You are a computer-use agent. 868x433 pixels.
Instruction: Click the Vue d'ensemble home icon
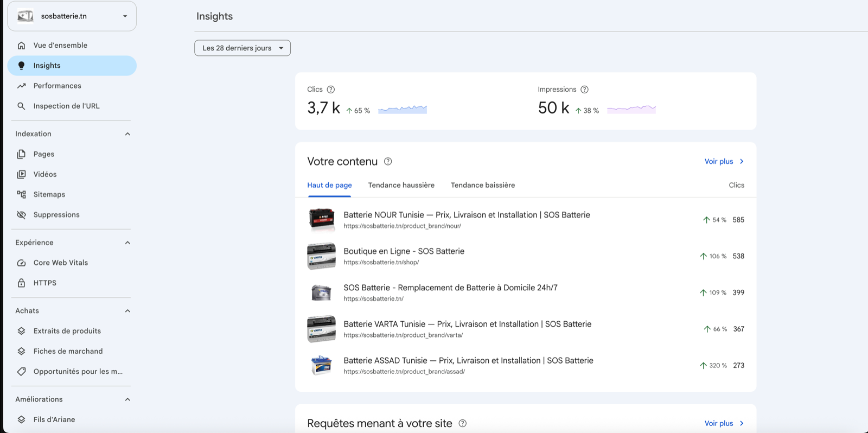click(21, 46)
